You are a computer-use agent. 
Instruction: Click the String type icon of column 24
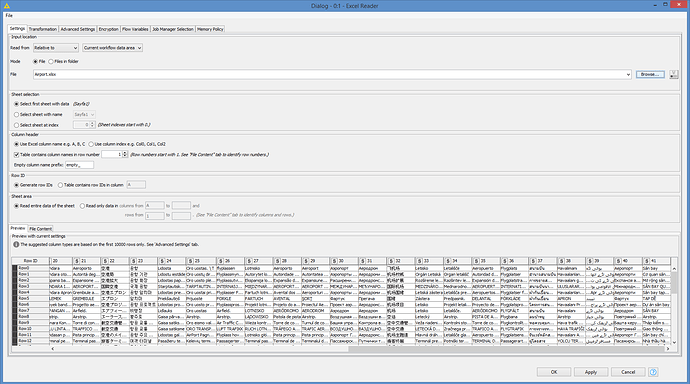point(162,261)
